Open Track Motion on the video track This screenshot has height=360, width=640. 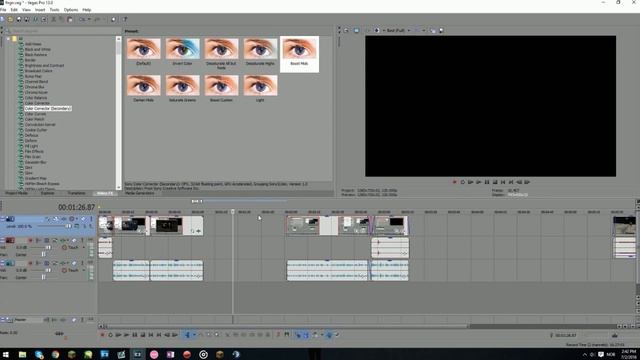pyautogui.click(x=56, y=219)
